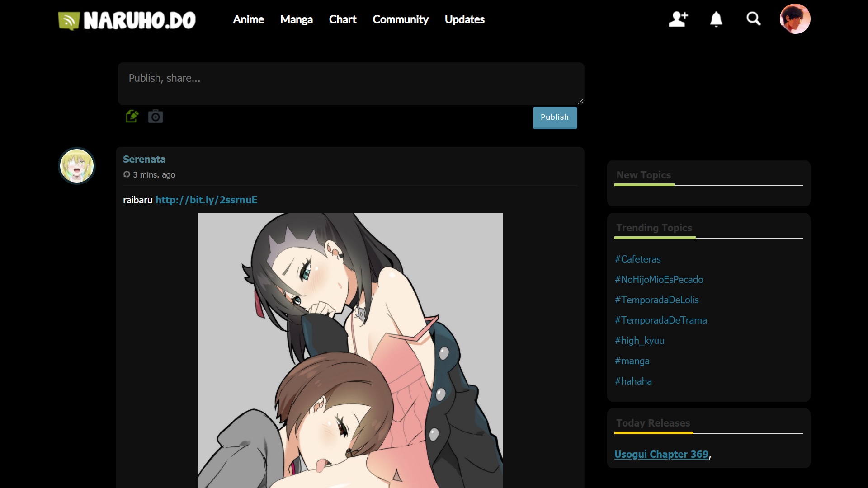
Task: Focus the 'Publish, share...' text box
Action: click(x=351, y=84)
